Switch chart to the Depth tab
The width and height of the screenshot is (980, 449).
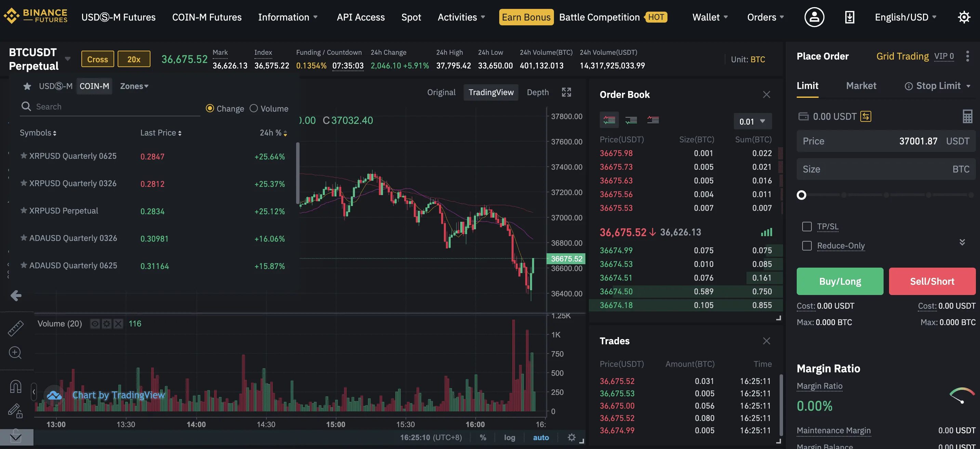pyautogui.click(x=537, y=92)
